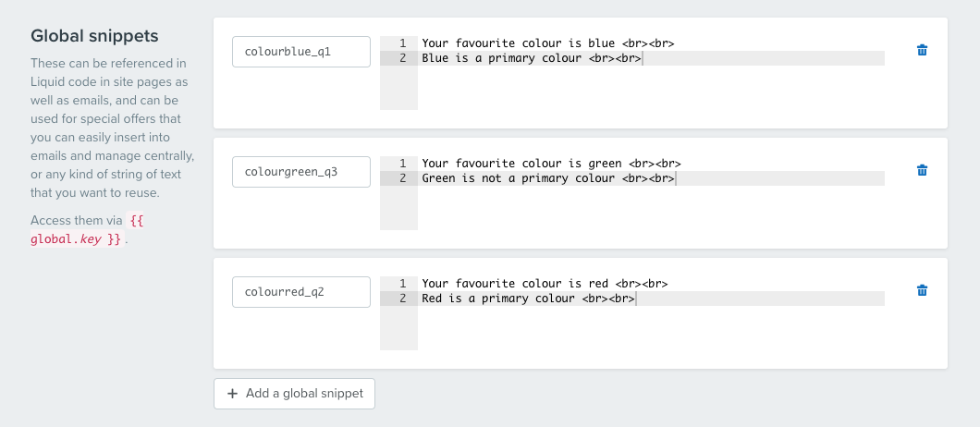The height and width of the screenshot is (427, 980).
Task: Click the plus icon in Add a global snippet
Action: point(232,394)
